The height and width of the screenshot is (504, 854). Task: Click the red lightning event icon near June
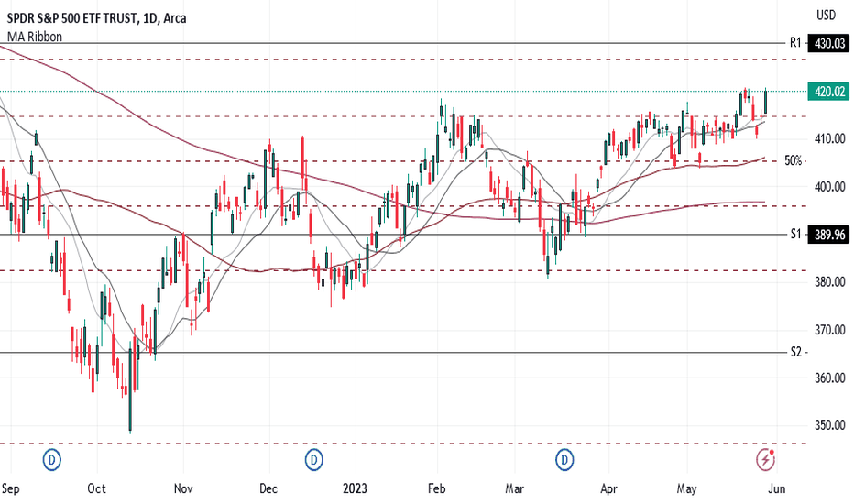pyautogui.click(x=766, y=460)
